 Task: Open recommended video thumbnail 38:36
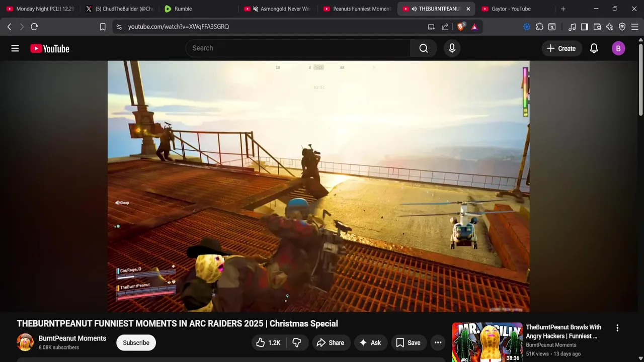[x=487, y=342]
